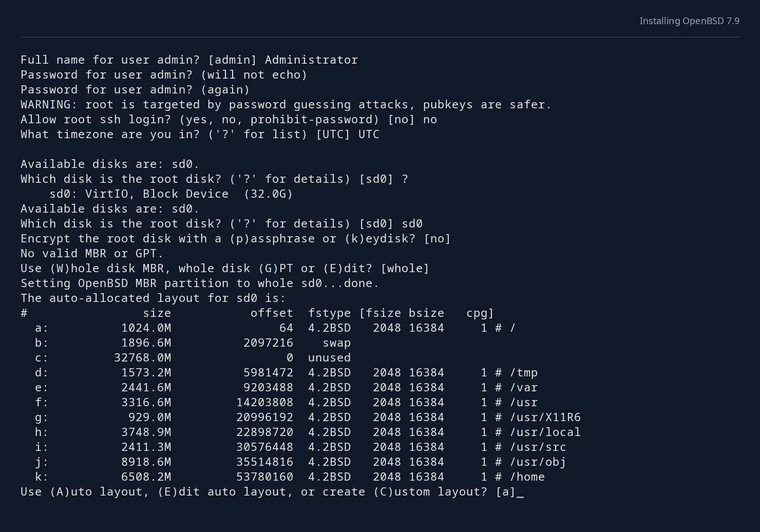The width and height of the screenshot is (760, 532).
Task: Click the 'Use (W)hole disk MBR' prompt line
Action: pos(225,268)
